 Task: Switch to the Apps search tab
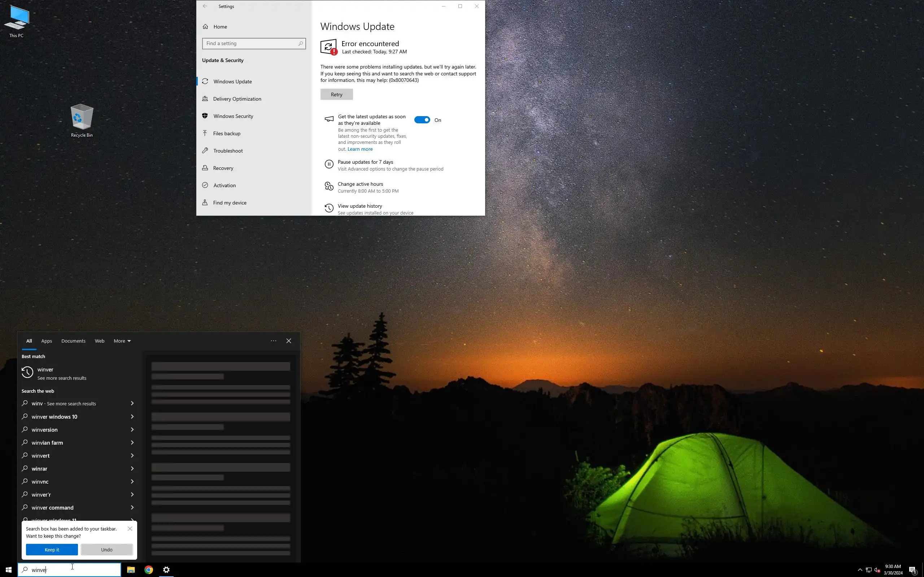(x=47, y=341)
